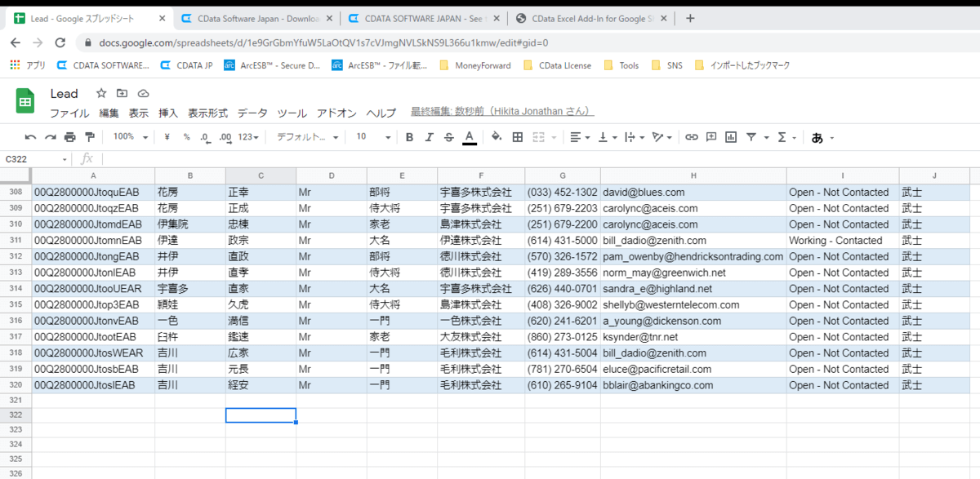Image resolution: width=980 pixels, height=479 pixels.
Task: Toggle strikethrough formatting
Action: 448,137
